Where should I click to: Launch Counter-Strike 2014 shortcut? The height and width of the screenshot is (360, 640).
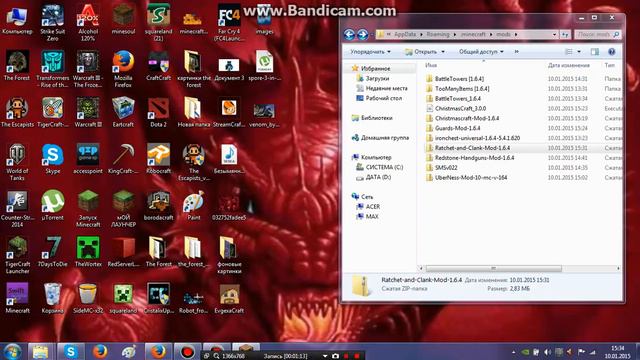(x=17, y=209)
